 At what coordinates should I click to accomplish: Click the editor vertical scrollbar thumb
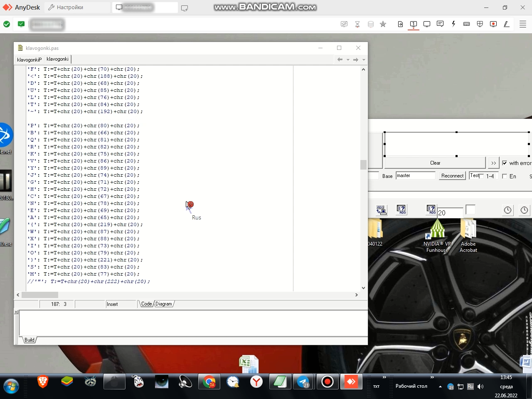point(363,165)
